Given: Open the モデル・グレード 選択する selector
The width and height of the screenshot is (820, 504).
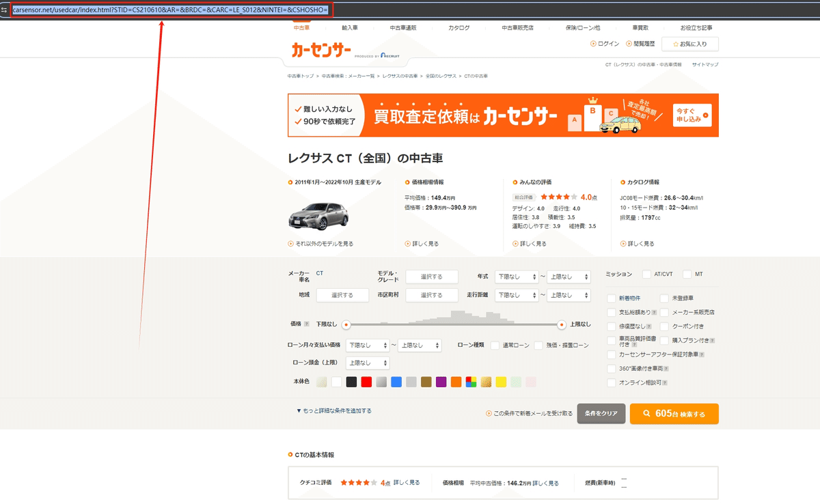Looking at the screenshot, I should point(432,277).
